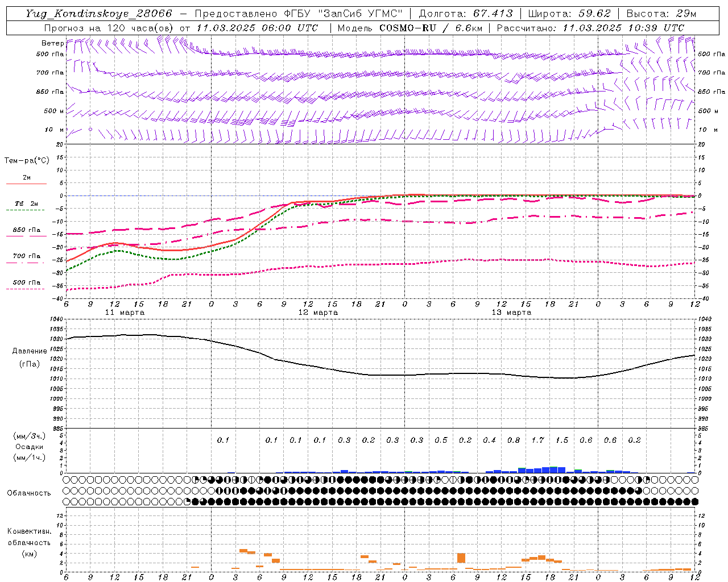Select the Модель COSMO-RU / 6.6км text
Viewport: 728px width, 582px height.
tap(409, 28)
